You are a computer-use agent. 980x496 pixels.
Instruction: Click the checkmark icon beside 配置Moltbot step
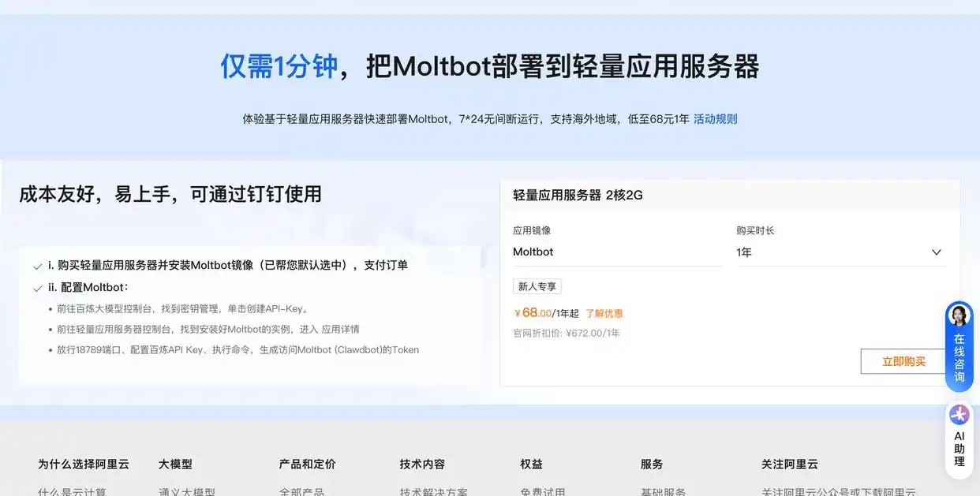pos(37,287)
